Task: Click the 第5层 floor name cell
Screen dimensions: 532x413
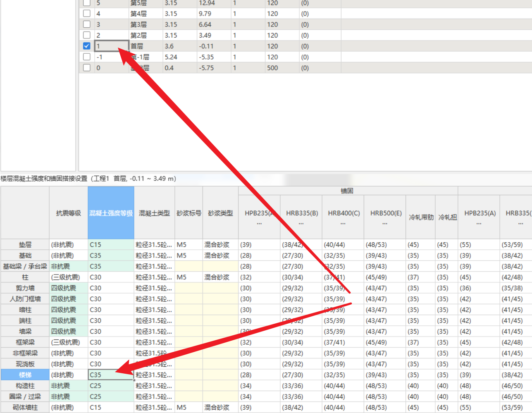Action: [146, 3]
